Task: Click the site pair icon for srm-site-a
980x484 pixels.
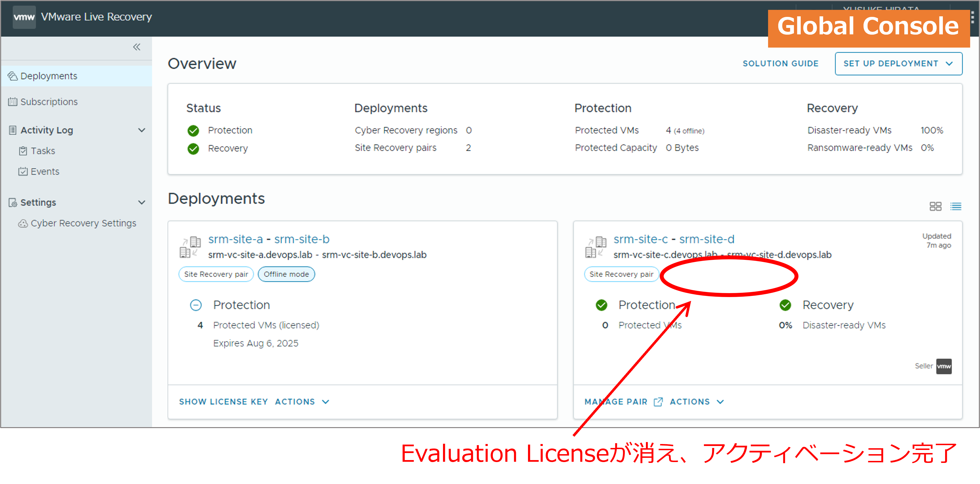Action: pos(190,247)
